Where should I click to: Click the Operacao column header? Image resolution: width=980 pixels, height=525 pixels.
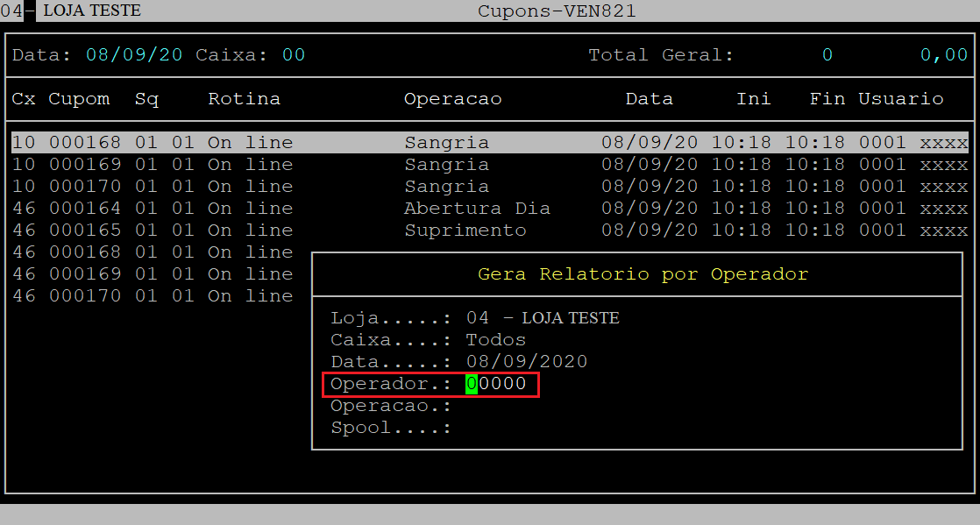(x=452, y=98)
